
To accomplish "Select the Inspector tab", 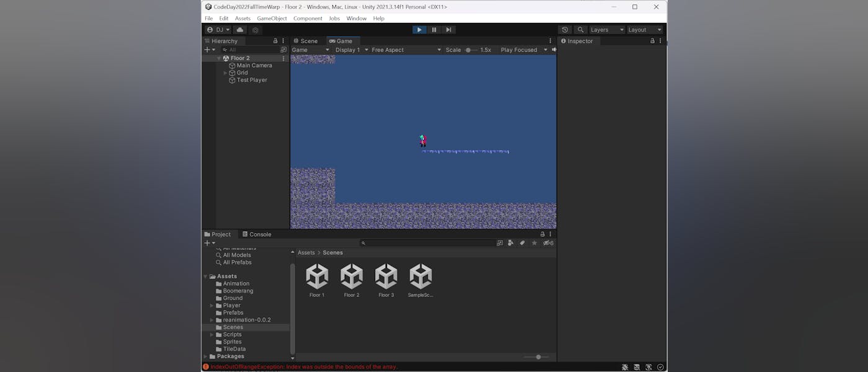I will tap(577, 41).
